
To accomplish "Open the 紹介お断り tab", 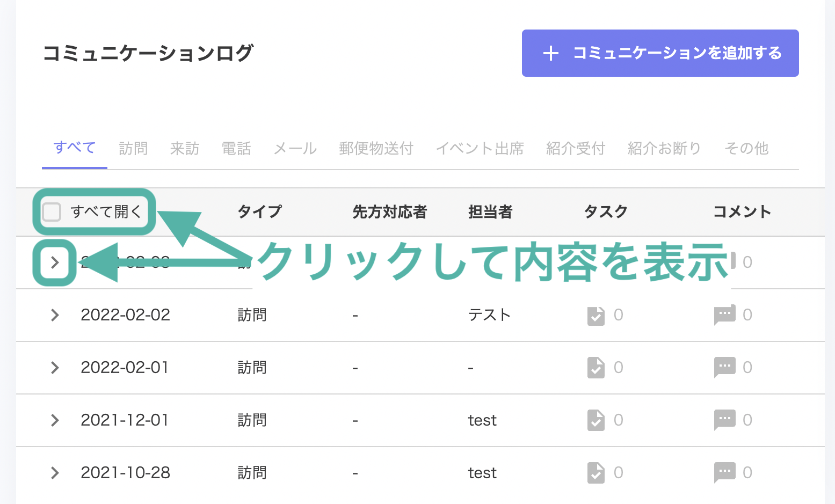I will tap(665, 148).
